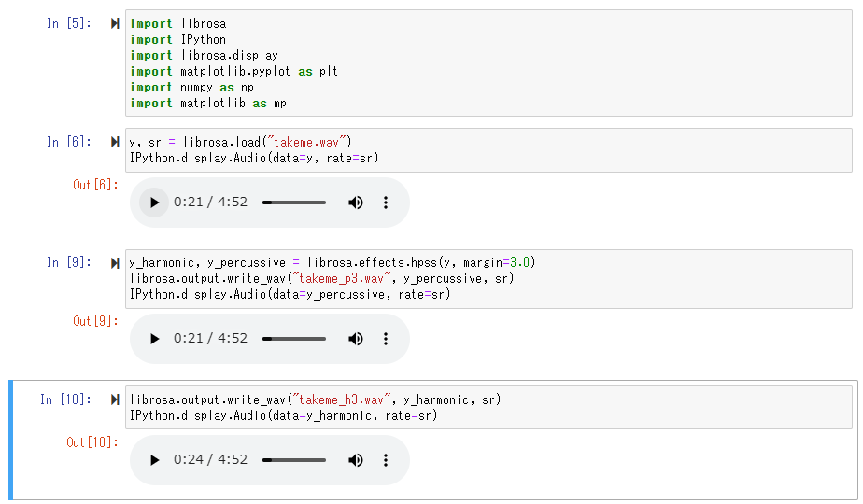The width and height of the screenshot is (863, 504).
Task: Run cell In [6] using its run icon
Action: tap(115, 143)
